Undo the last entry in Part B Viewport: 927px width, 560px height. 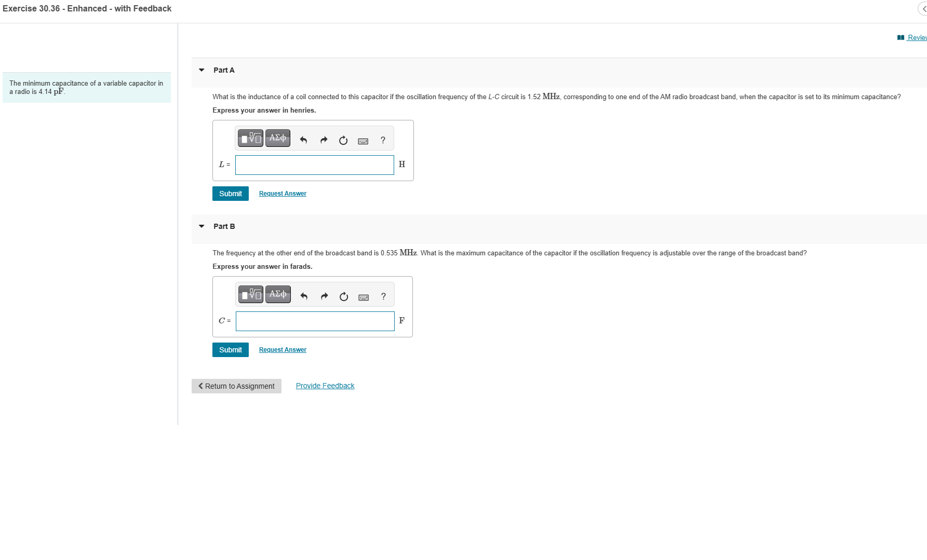304,296
